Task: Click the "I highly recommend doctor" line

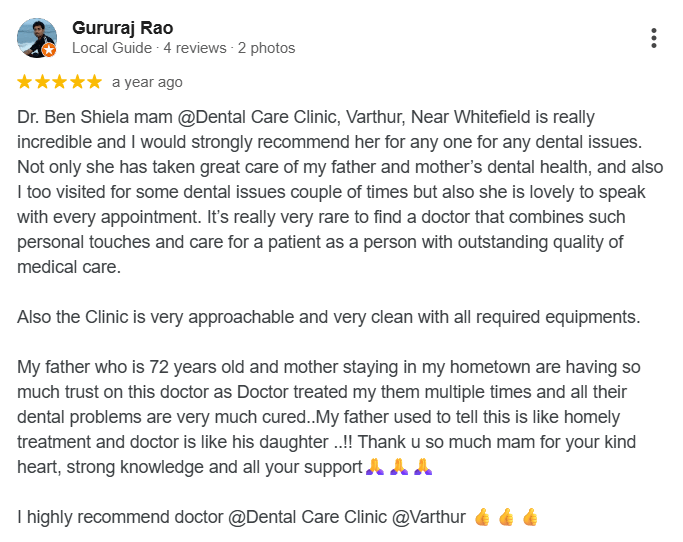Action: click(241, 517)
